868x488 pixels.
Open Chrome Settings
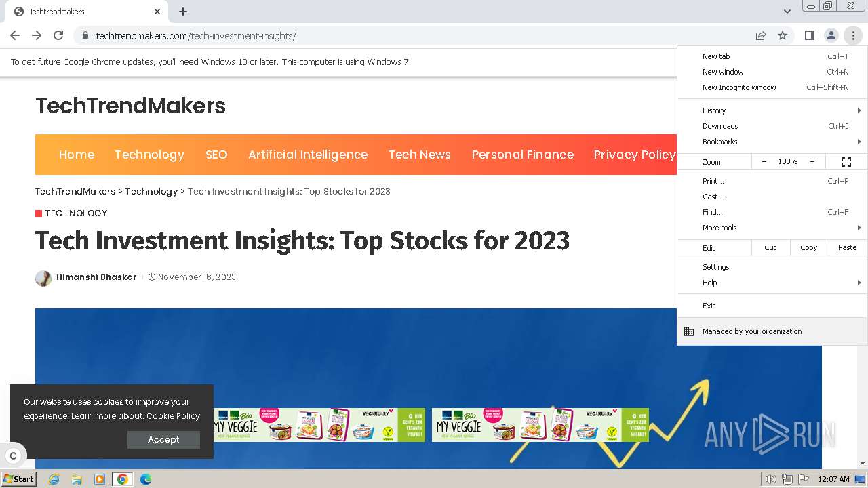(x=772, y=267)
